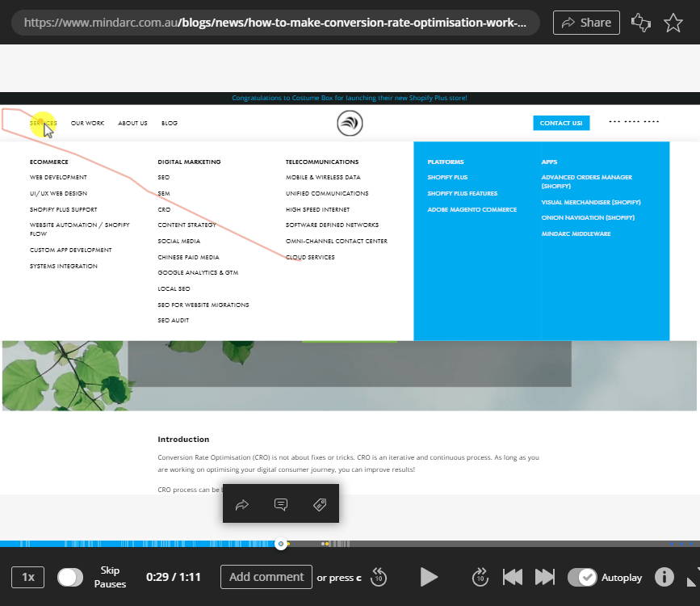Viewport: 700px width, 606px height.
Task: Click the Contact Us button
Action: point(561,123)
